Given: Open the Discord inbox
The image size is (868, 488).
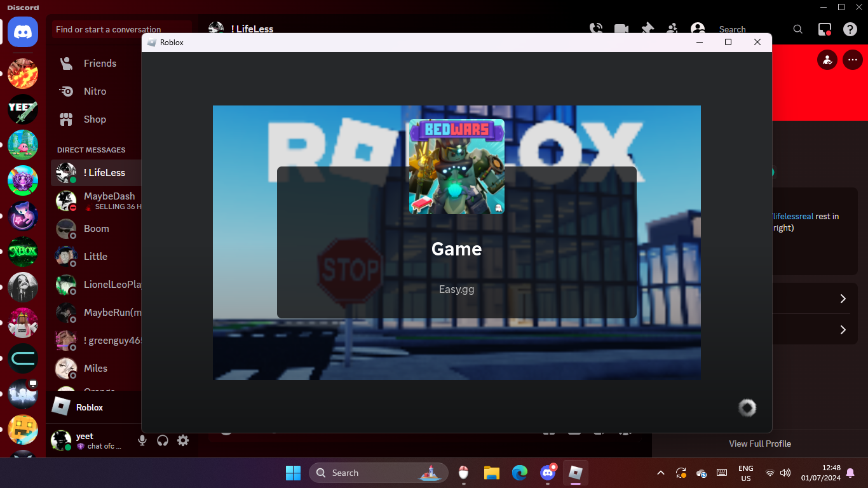Looking at the screenshot, I should (x=825, y=29).
